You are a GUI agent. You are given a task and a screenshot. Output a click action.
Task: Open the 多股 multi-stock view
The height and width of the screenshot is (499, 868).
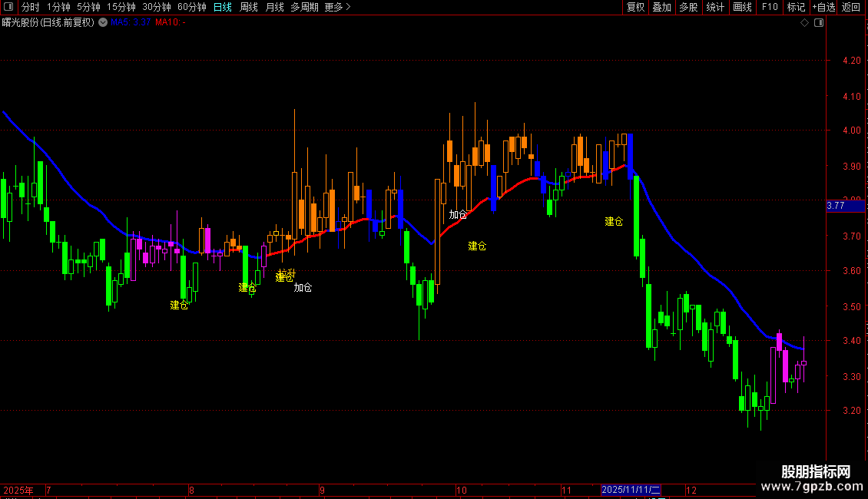tap(688, 7)
